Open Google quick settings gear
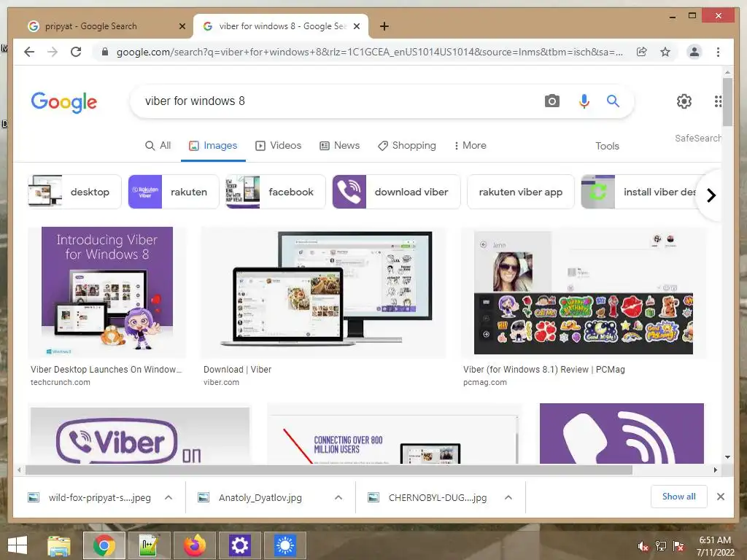This screenshot has width=747, height=560. point(684,101)
